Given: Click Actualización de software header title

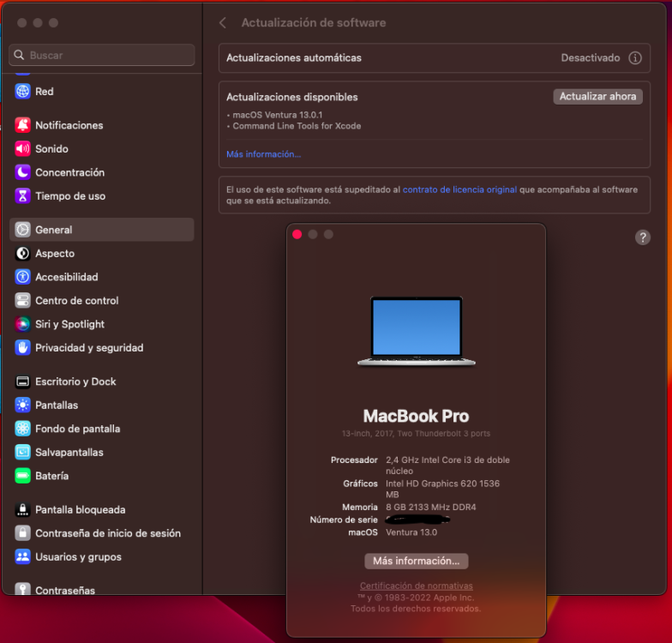Looking at the screenshot, I should (314, 22).
